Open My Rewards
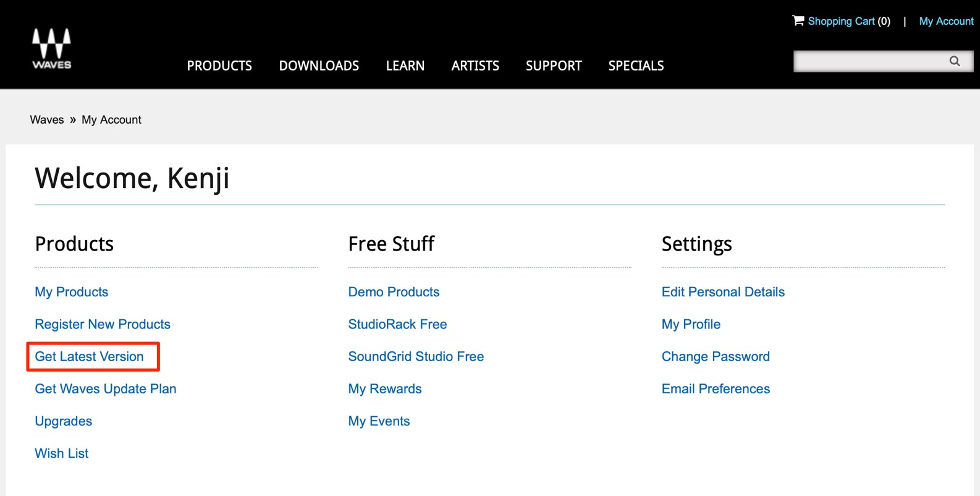This screenshot has height=496, width=980. point(385,388)
